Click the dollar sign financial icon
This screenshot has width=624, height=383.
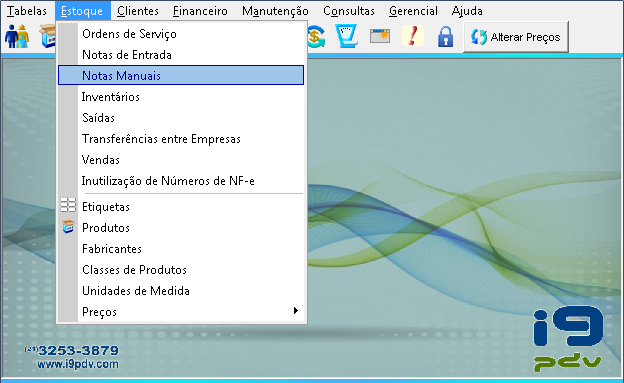click(x=317, y=36)
